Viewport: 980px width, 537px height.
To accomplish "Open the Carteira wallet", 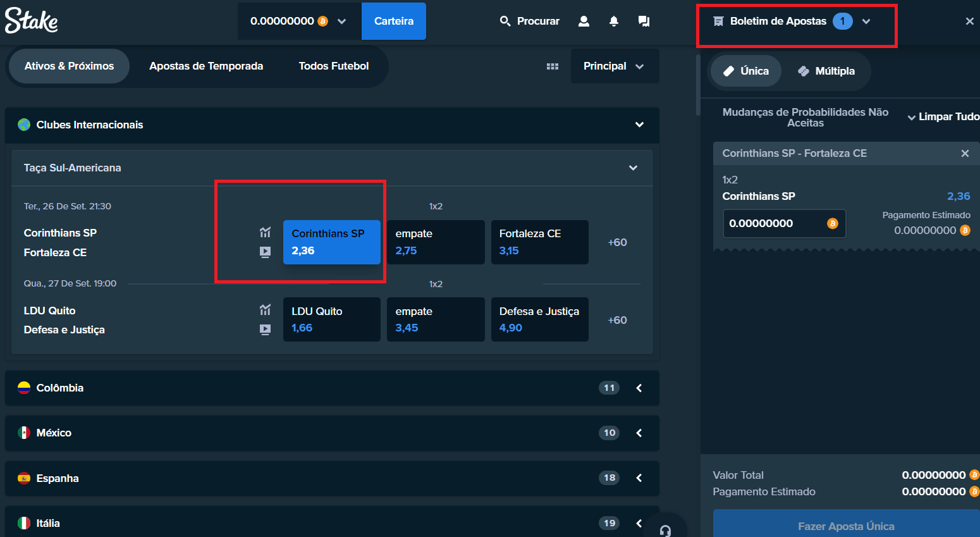I will (x=393, y=21).
